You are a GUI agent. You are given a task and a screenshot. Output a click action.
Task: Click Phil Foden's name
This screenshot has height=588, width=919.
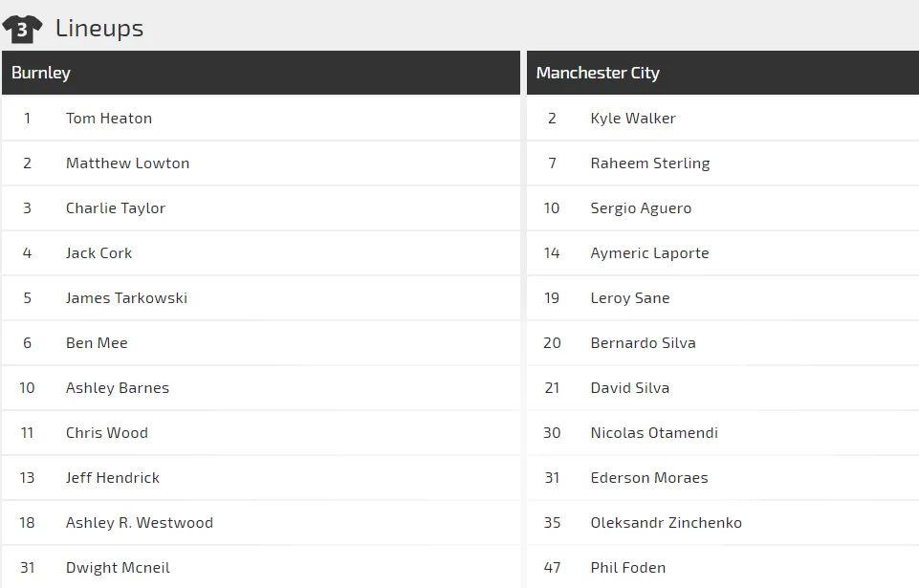coord(628,568)
